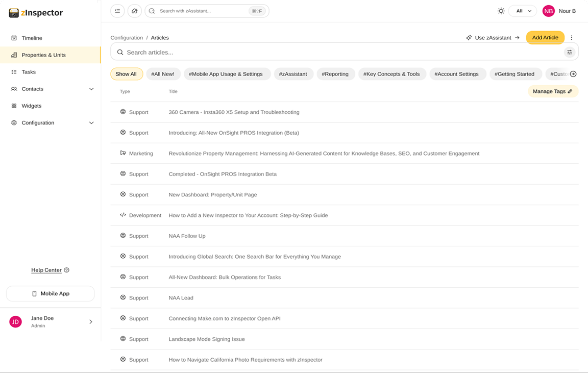Open the three-dot more options menu
Image resolution: width=588 pixels, height=376 pixels.
tap(572, 37)
